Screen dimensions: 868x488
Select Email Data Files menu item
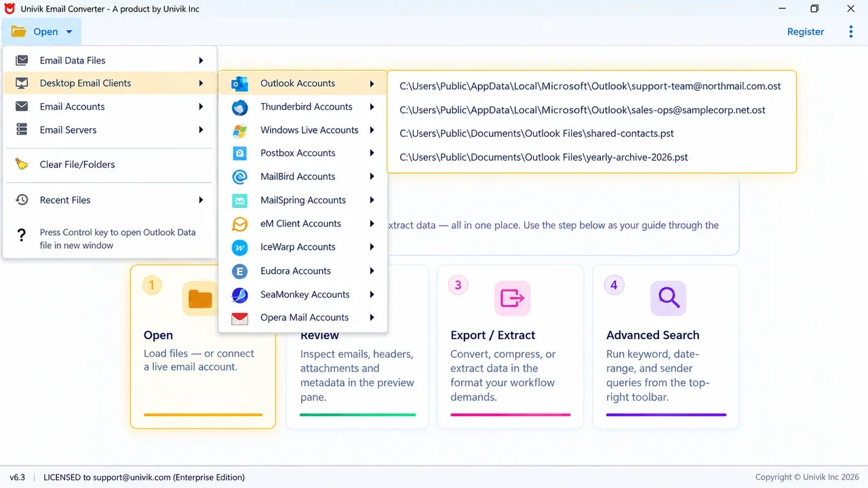(110, 60)
